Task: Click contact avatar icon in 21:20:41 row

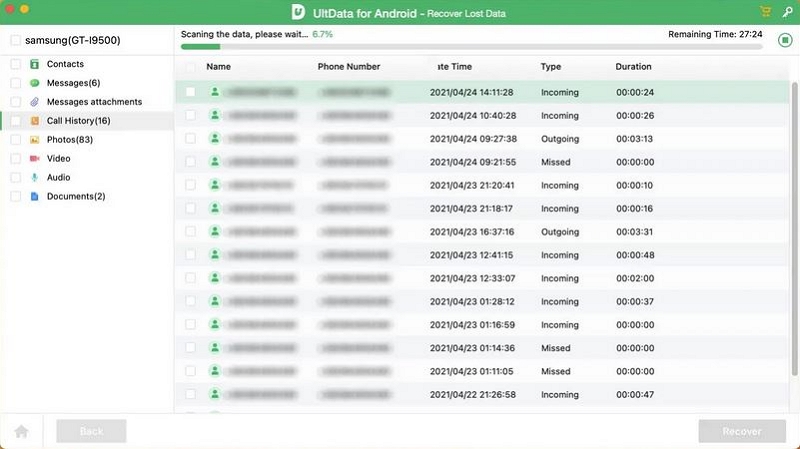Action: [x=215, y=185]
